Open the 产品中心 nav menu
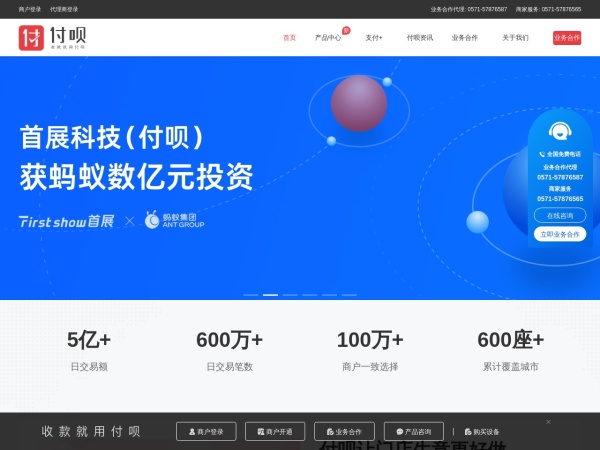 [x=328, y=38]
